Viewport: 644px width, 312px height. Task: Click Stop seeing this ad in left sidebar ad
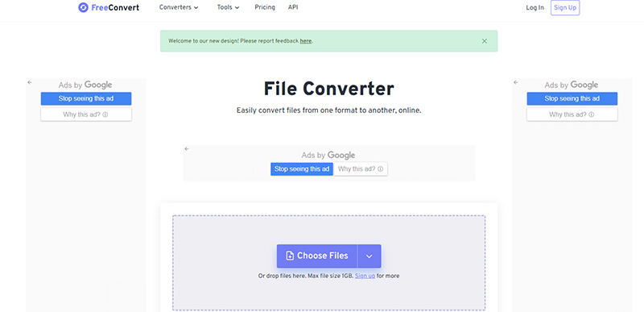86,98
